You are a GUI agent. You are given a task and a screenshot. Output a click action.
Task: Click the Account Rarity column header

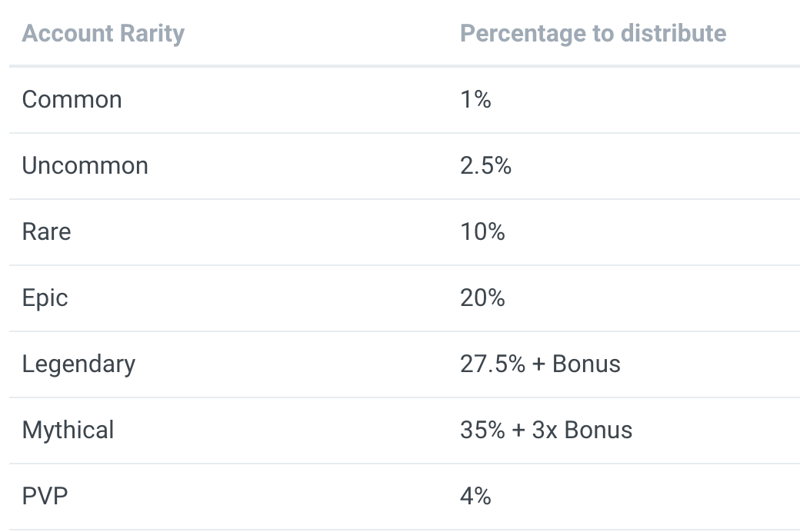103,34
